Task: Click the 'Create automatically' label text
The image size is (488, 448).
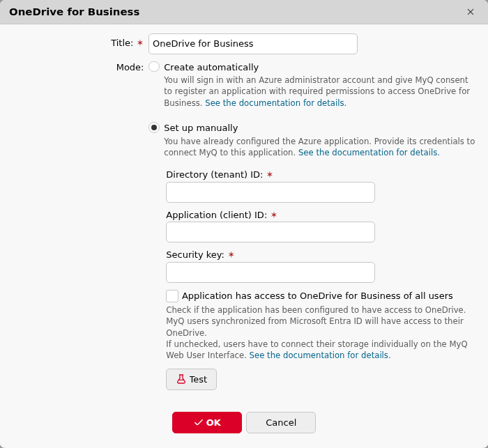Action: point(211,67)
